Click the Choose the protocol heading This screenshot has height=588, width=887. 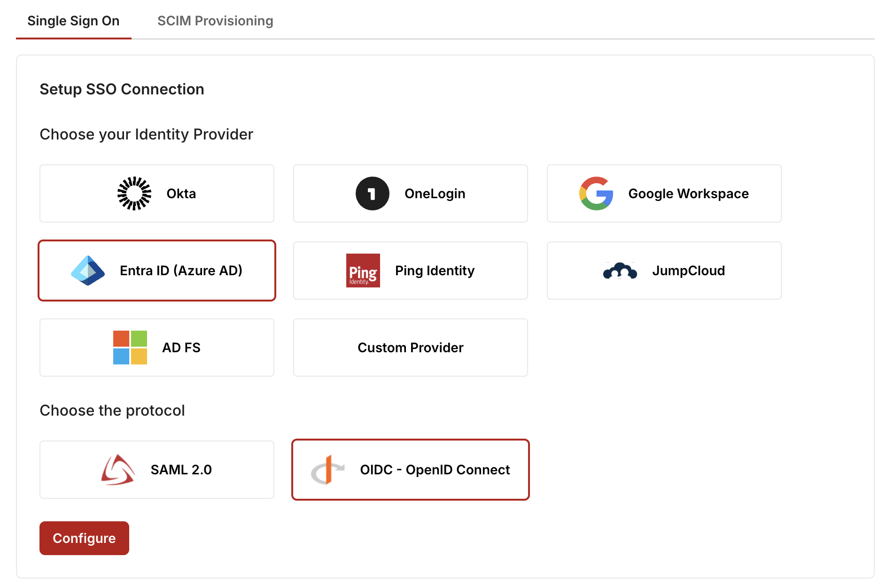112,410
